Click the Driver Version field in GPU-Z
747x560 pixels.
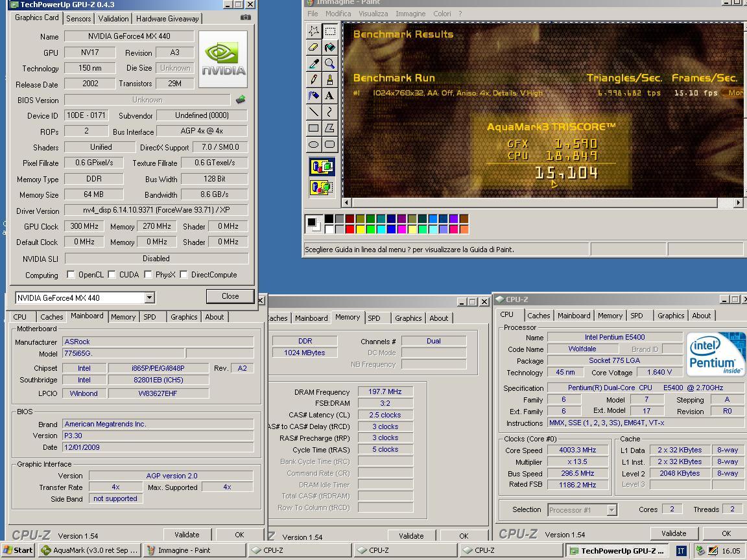(x=156, y=210)
